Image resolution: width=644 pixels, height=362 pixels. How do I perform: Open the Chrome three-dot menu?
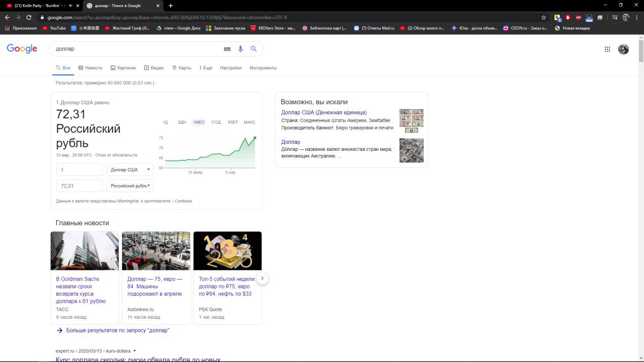click(636, 17)
